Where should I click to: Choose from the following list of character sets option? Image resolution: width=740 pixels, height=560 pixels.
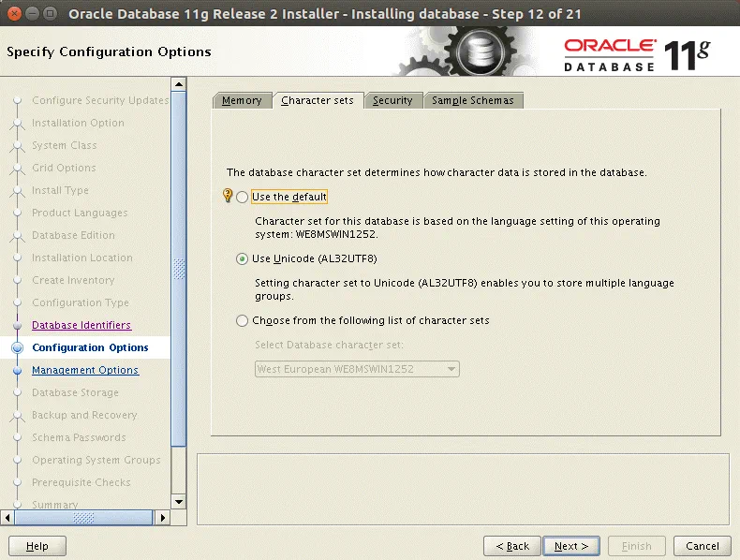click(243, 320)
